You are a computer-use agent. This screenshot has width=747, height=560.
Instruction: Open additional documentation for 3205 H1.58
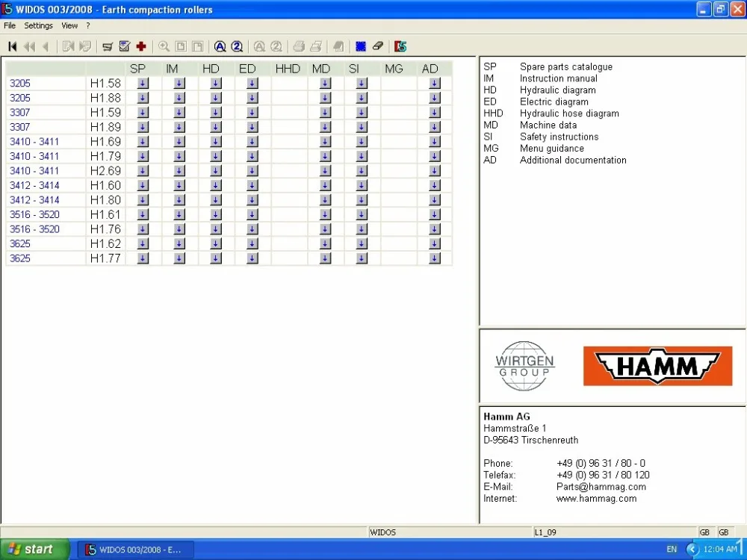(435, 84)
